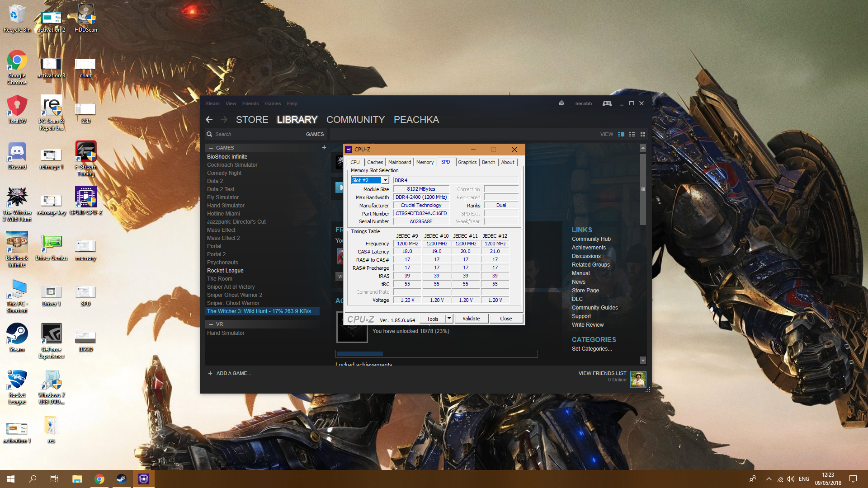The height and width of the screenshot is (488, 868).
Task: Open the Recycle Bin desktop icon
Action: coord(17,18)
